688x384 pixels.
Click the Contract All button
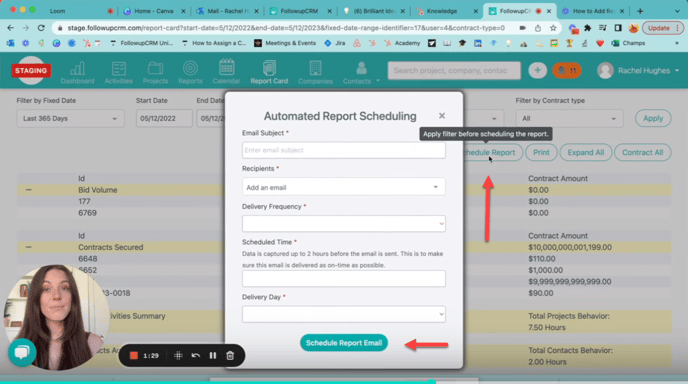[x=642, y=152]
